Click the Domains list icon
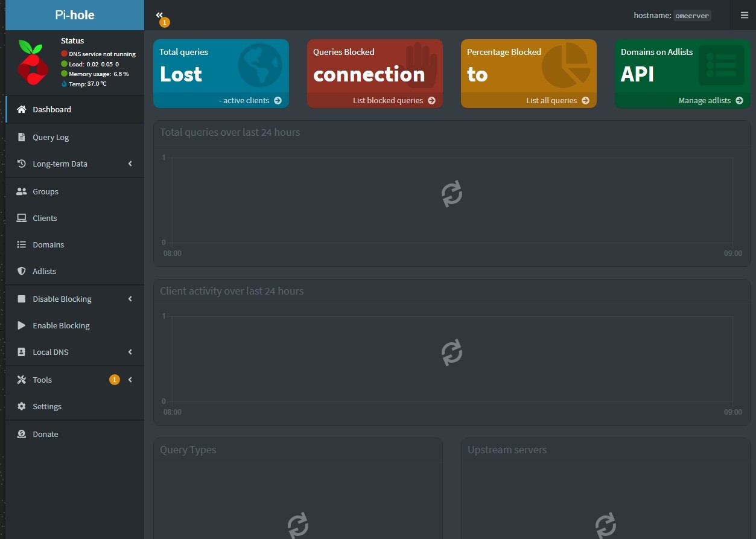 pos(22,244)
